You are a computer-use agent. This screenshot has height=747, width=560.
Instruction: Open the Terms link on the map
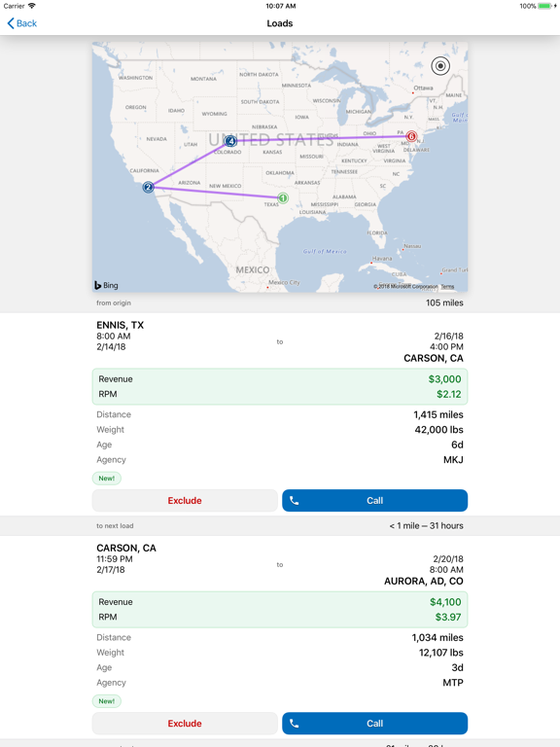click(447, 286)
